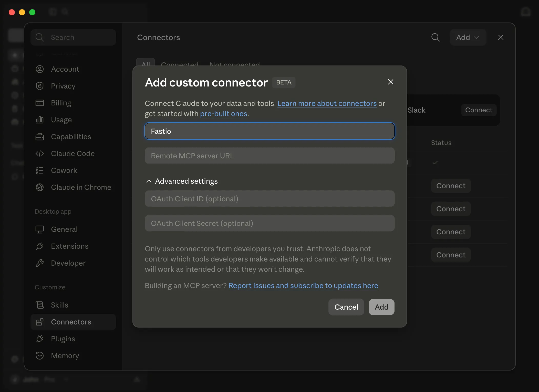Click the Desktop app section label
Viewport: 539px width, 392px height.
53,212
